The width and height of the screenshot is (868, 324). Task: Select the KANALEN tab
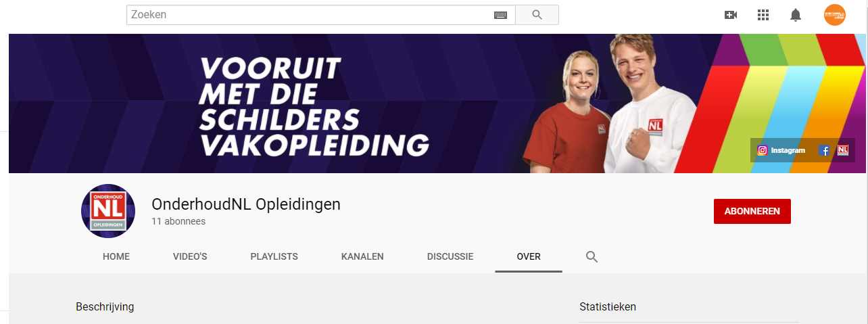(362, 257)
